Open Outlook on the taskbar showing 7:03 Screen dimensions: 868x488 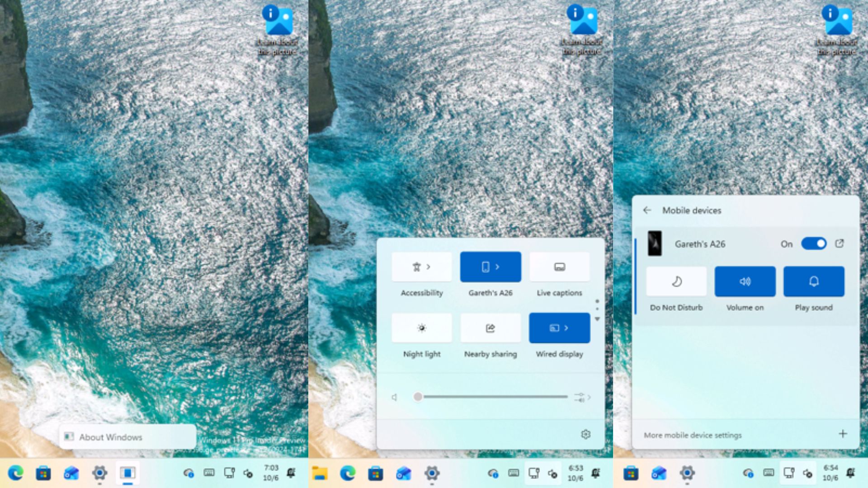click(x=71, y=473)
